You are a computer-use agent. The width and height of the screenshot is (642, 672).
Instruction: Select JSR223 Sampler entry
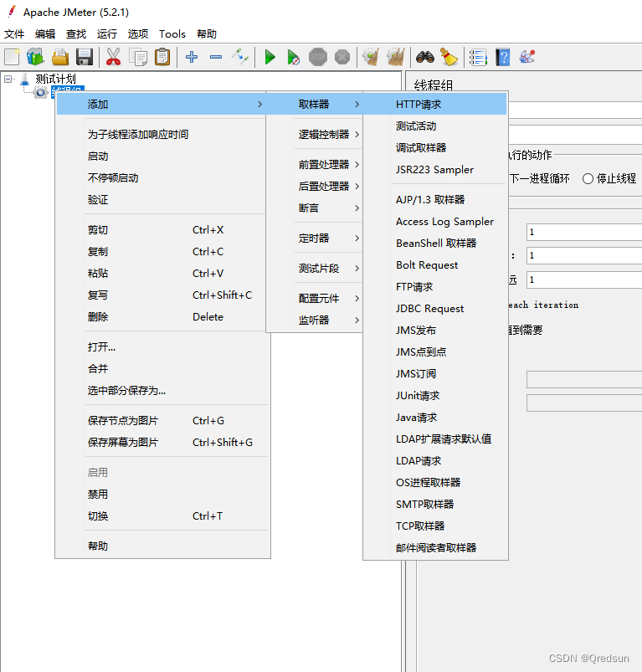click(x=434, y=170)
